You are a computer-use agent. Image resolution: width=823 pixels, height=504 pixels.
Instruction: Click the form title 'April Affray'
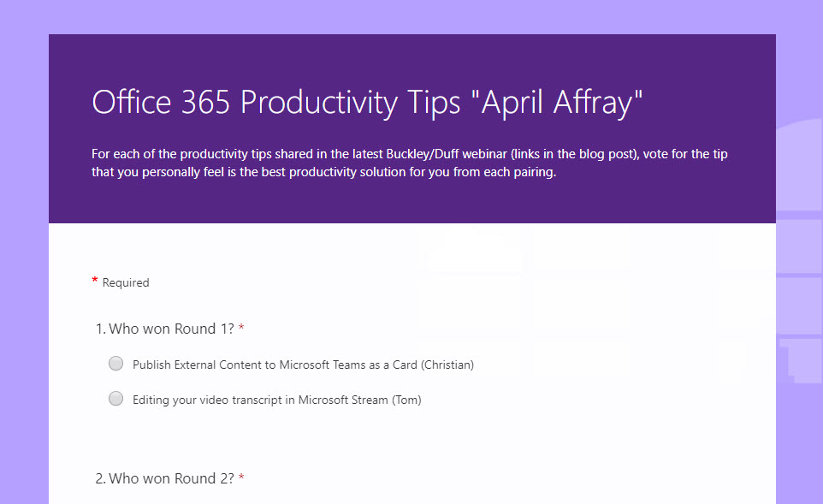368,102
